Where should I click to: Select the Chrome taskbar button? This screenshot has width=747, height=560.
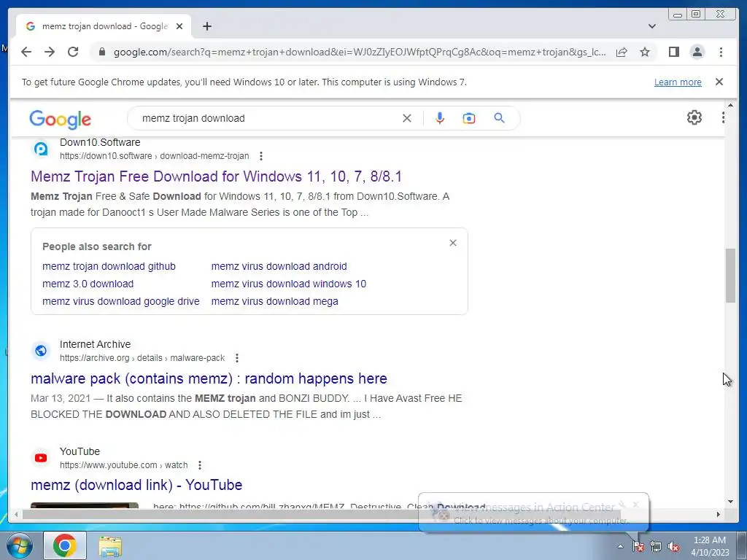coord(65,545)
